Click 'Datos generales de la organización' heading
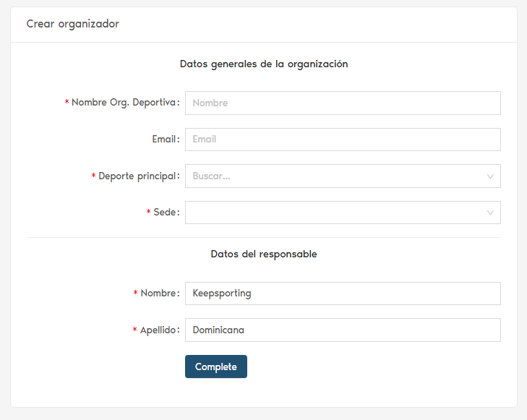 tap(264, 64)
